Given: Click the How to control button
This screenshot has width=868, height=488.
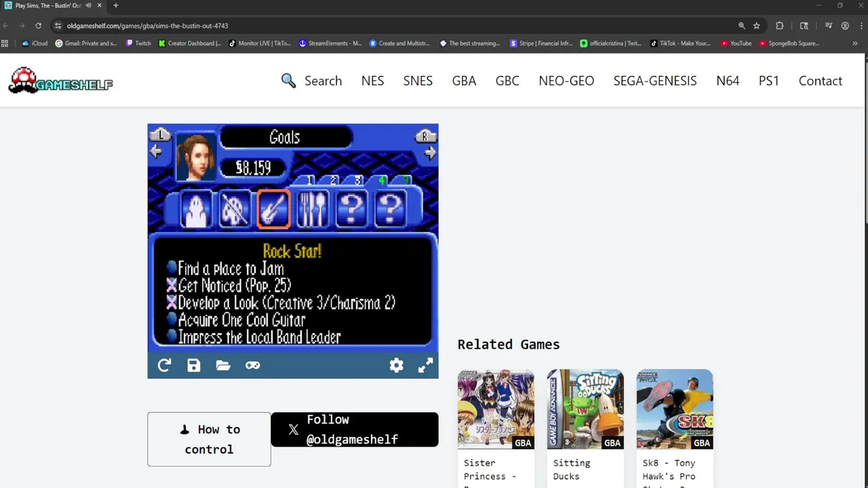Looking at the screenshot, I should (x=209, y=439).
